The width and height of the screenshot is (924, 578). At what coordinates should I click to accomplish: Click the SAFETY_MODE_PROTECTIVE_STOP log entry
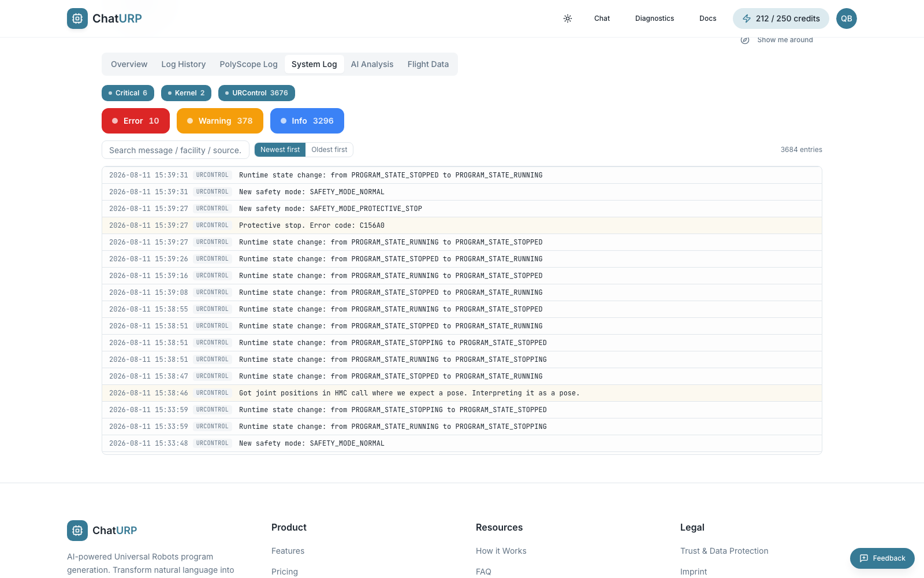tap(462, 209)
